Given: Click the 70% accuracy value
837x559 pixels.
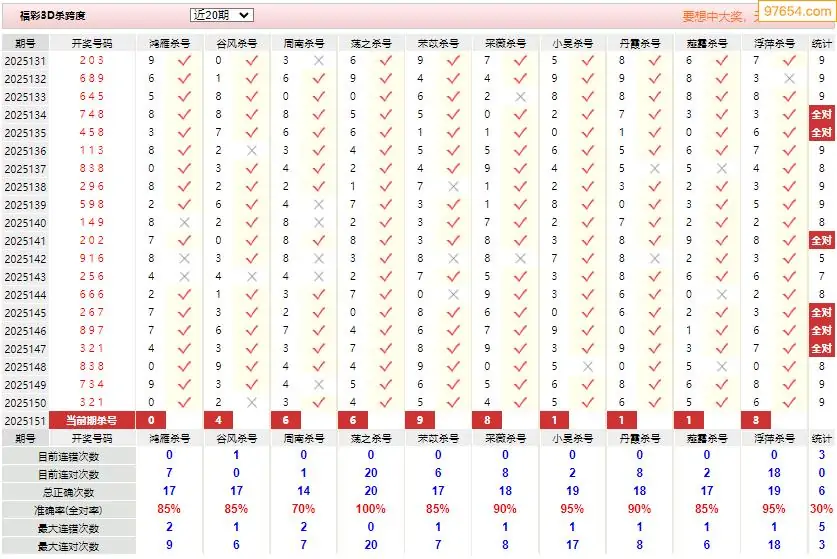Looking at the screenshot, I should 303,509.
